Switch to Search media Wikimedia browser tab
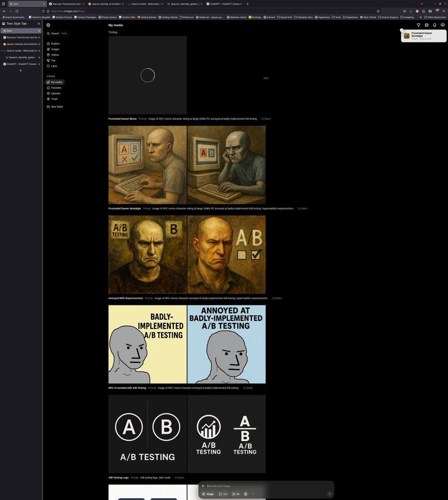This screenshot has width=448, height=500. (x=145, y=4)
